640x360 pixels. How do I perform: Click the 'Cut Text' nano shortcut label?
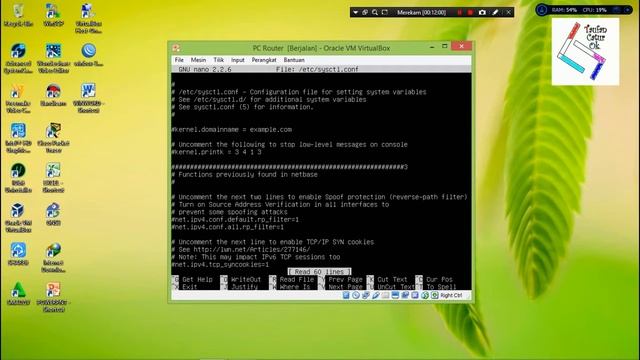pyautogui.click(x=392, y=280)
